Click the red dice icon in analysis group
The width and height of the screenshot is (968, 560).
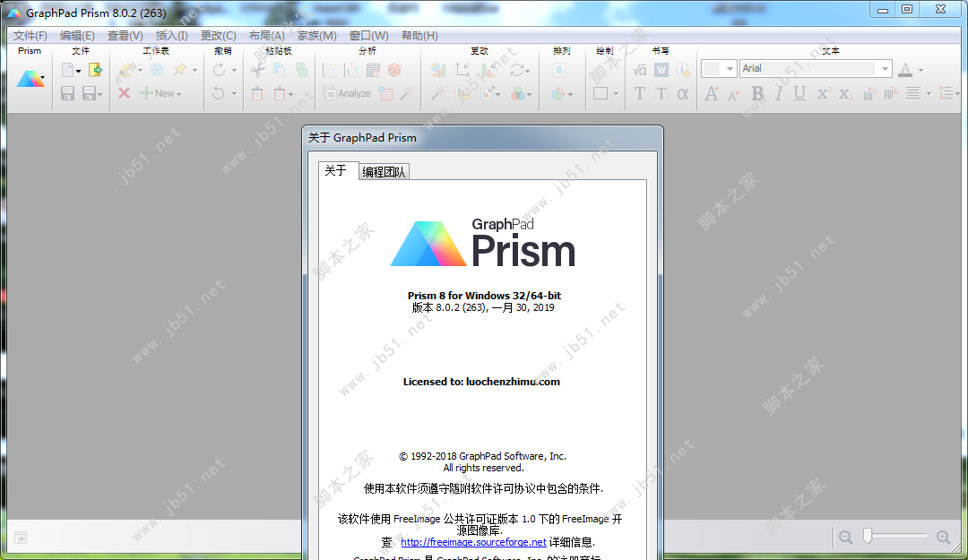click(394, 70)
